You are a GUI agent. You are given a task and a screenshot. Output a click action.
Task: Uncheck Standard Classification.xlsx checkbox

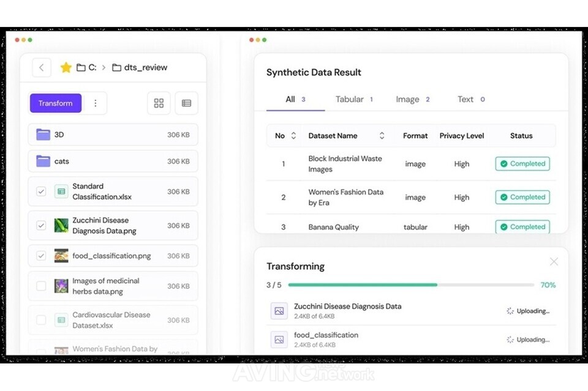click(41, 192)
